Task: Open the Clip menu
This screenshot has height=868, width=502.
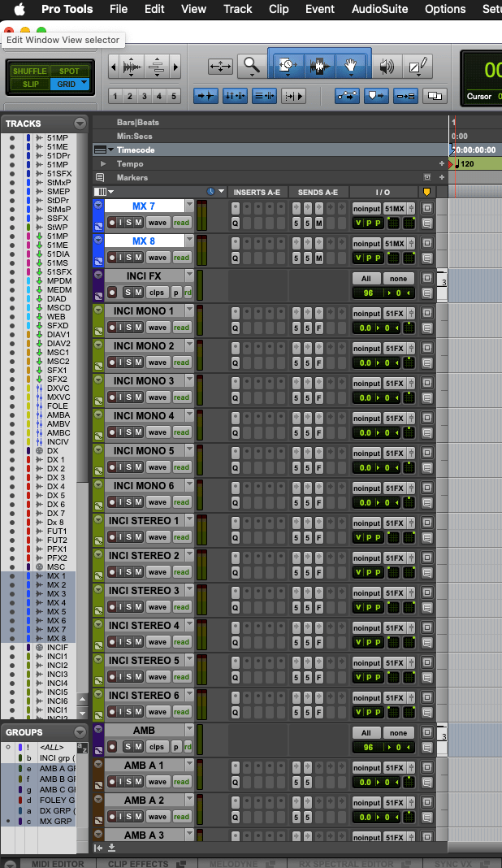Action: tap(279, 9)
